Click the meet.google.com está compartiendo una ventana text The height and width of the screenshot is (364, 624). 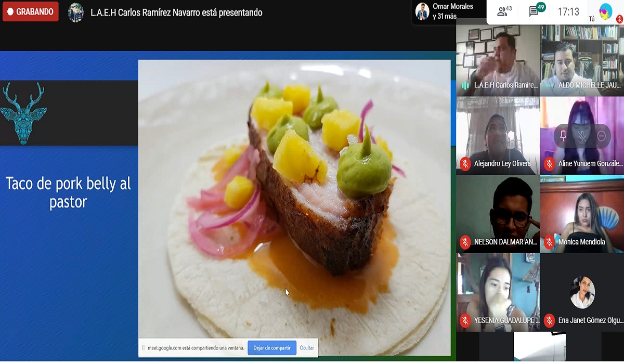[x=196, y=348]
